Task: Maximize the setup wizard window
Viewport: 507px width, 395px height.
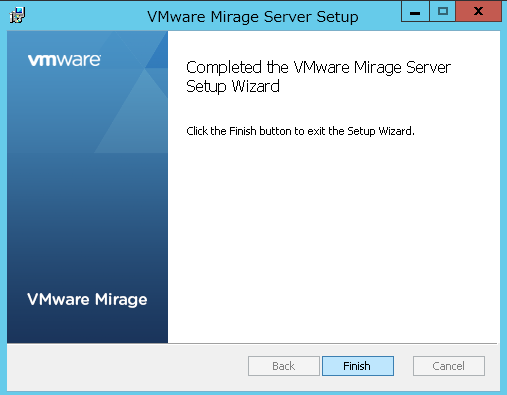Action: click(443, 12)
